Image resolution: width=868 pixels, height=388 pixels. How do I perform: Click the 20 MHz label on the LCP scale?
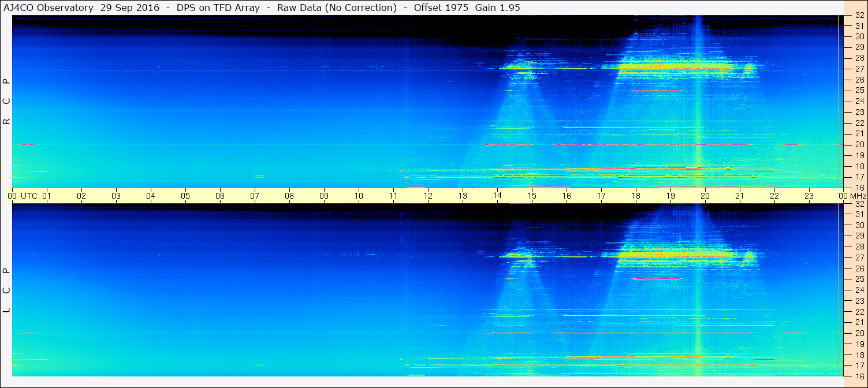[x=859, y=333]
